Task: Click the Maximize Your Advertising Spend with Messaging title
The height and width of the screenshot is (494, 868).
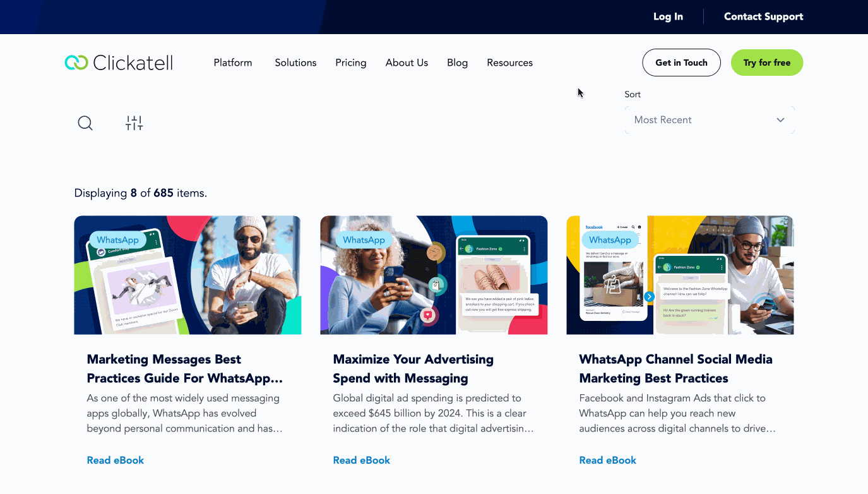Action: [x=413, y=369]
